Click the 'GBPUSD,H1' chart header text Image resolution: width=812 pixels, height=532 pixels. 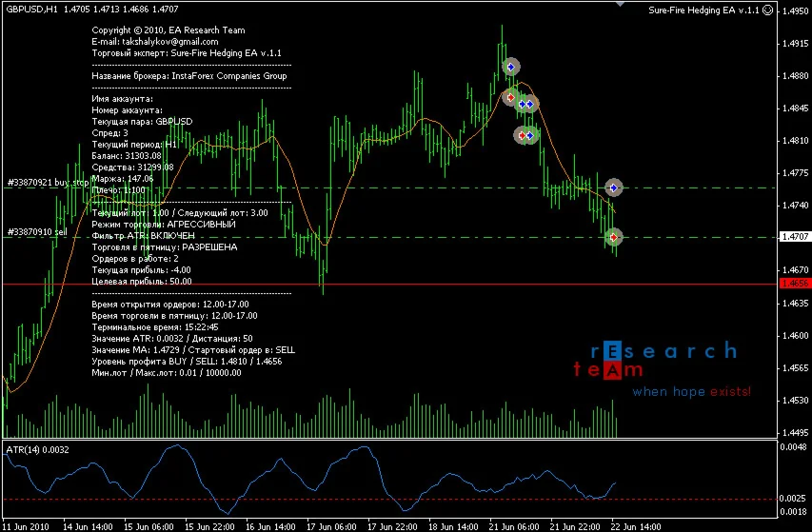click(31, 9)
